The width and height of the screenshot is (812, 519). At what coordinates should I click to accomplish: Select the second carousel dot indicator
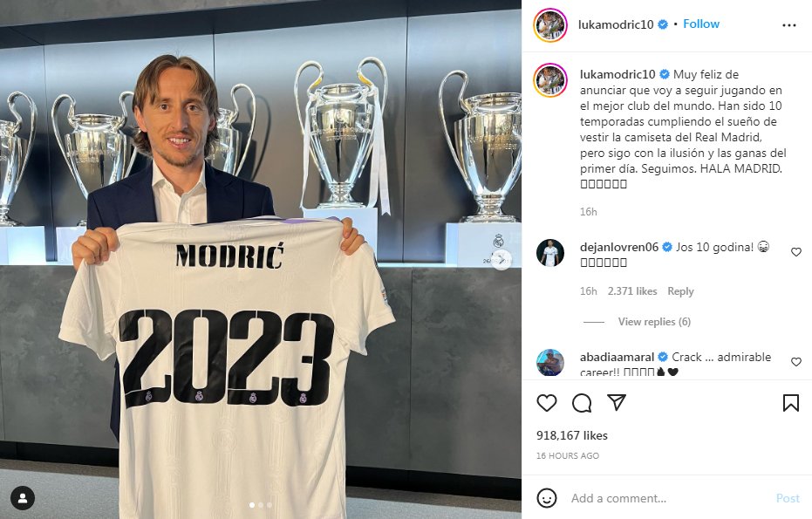click(261, 505)
